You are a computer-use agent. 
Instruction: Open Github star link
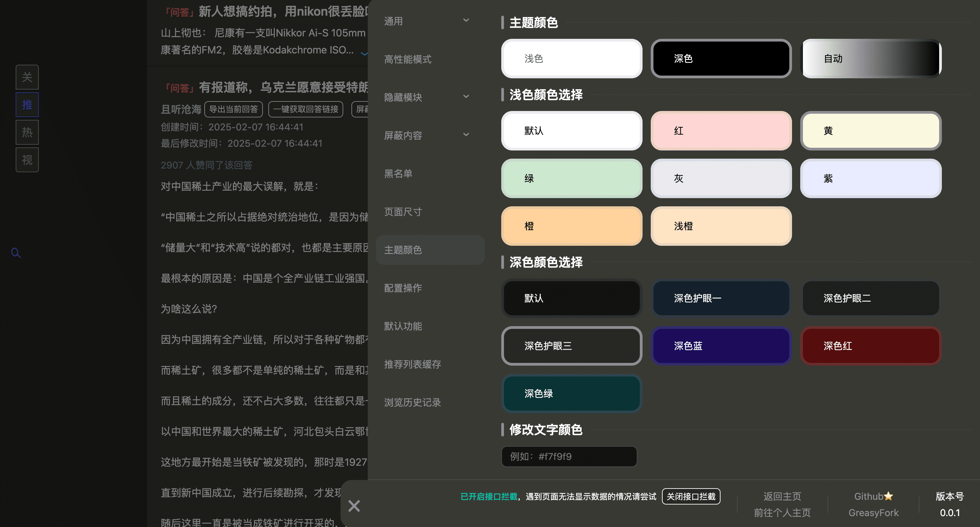pos(873,496)
